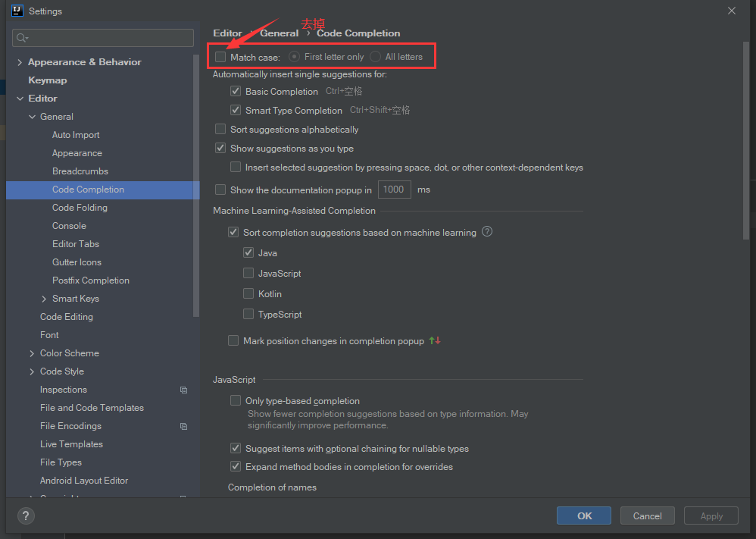Open Code Editing settings

coord(67,317)
